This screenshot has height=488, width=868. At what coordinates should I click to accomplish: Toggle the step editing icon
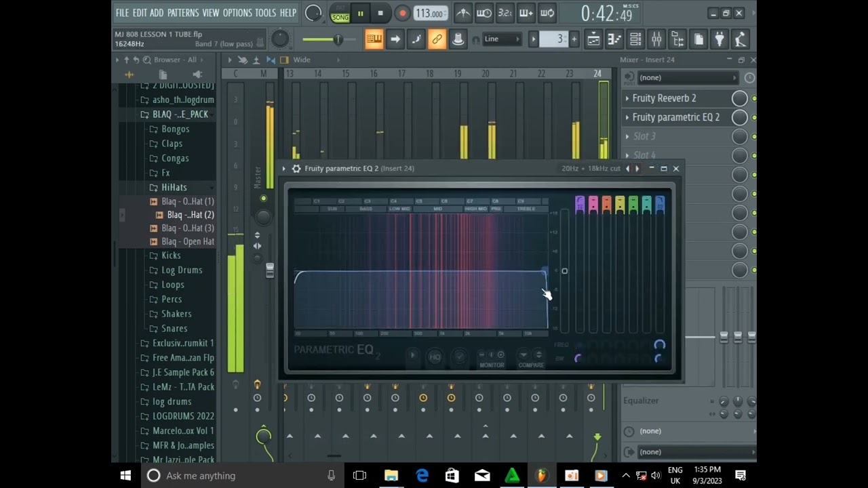tap(416, 39)
